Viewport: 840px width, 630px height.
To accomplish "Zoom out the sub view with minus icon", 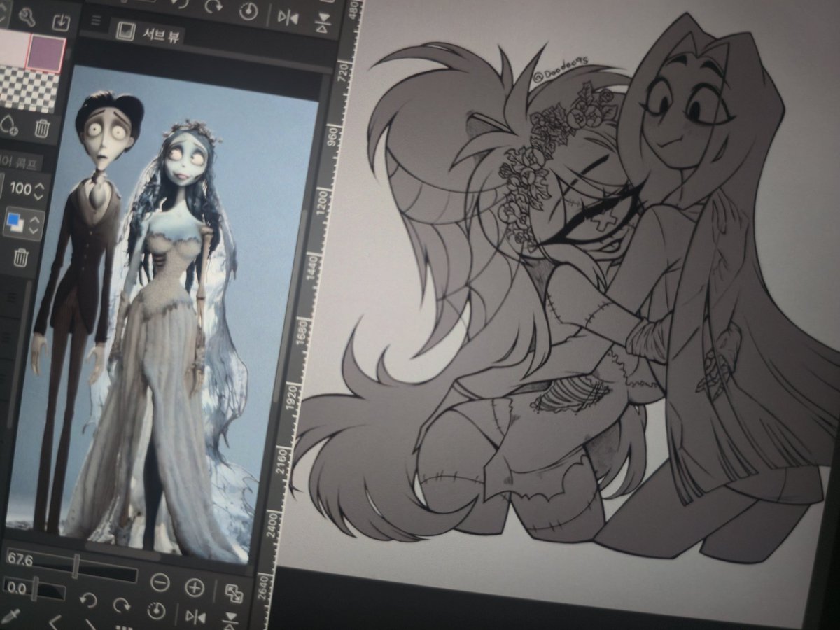I will [160, 582].
